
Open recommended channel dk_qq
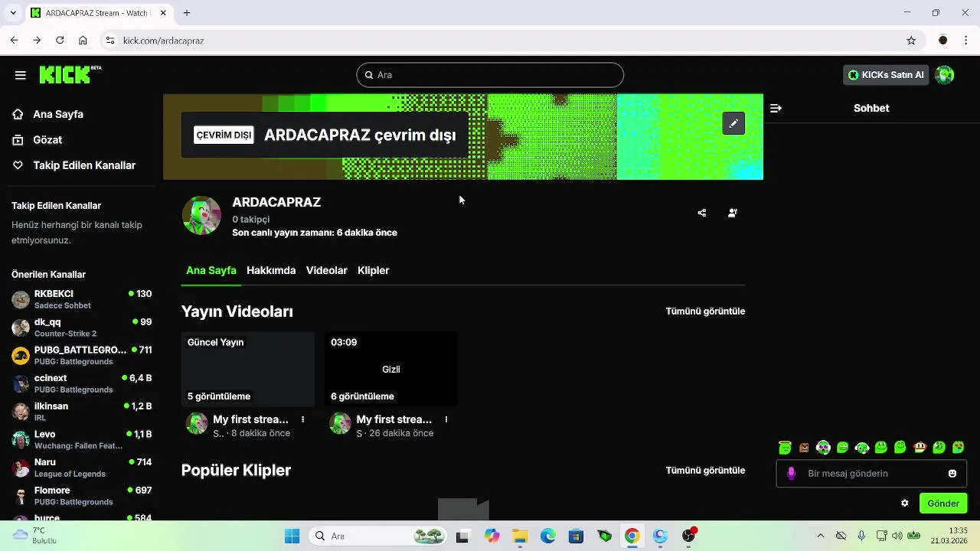pos(81,328)
